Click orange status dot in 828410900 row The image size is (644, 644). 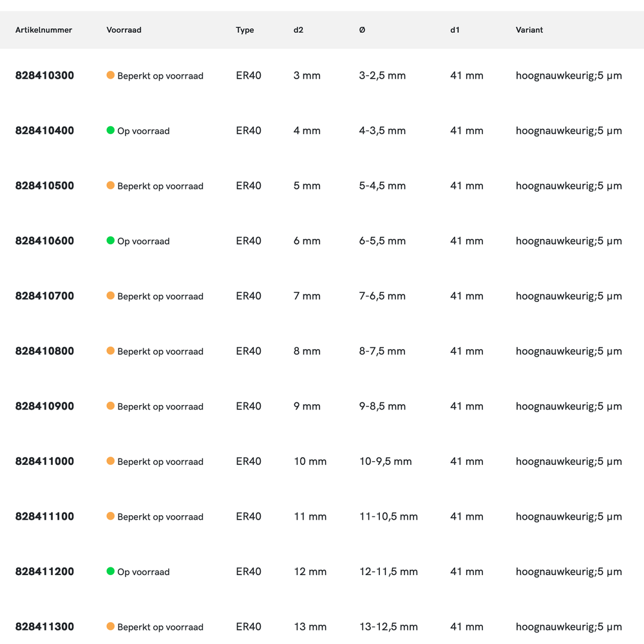pos(111,406)
